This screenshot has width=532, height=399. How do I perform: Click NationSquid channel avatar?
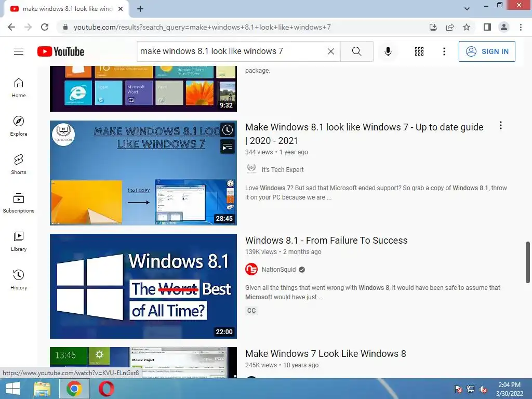[x=251, y=270]
